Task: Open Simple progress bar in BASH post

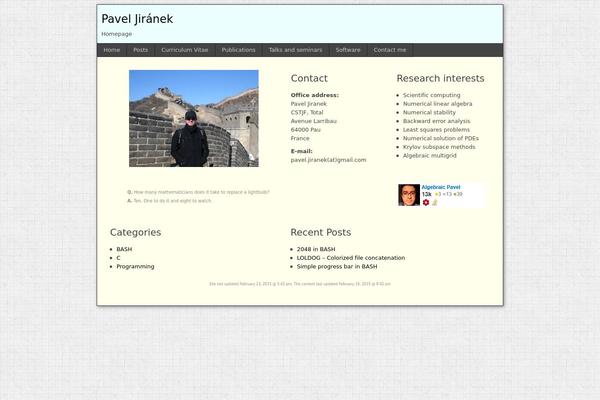Action: 337,266
